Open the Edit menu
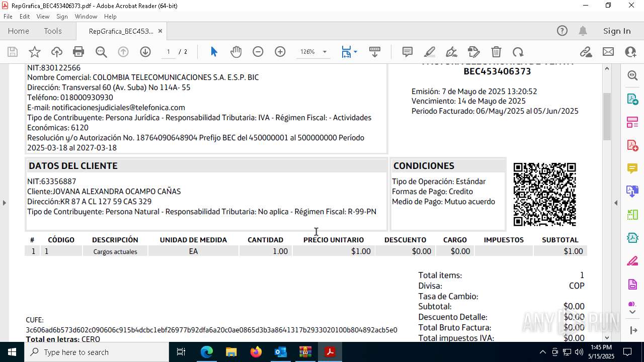The height and width of the screenshot is (362, 644). (25, 17)
